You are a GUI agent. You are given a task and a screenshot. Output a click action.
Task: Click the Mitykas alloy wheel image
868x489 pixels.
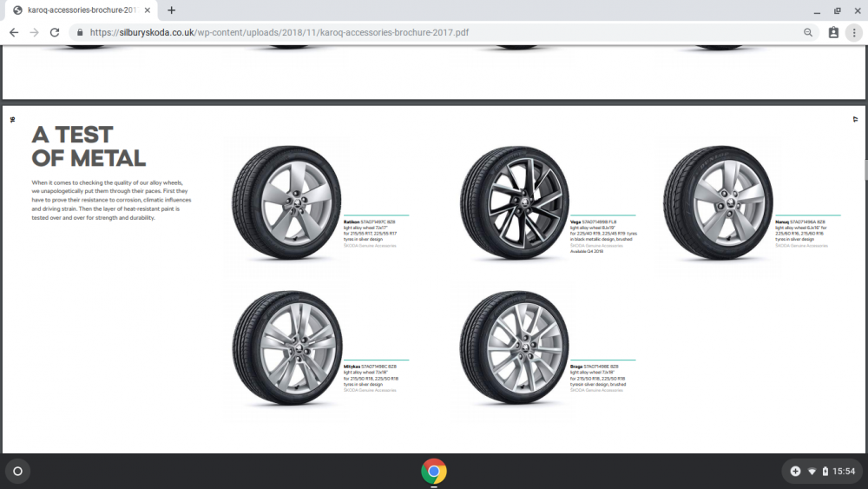pos(286,347)
